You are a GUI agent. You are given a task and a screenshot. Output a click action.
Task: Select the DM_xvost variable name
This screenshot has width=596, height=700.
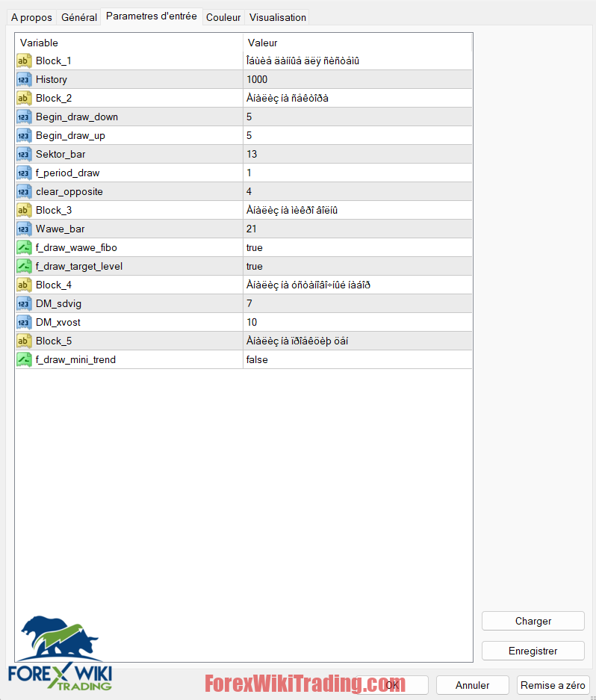click(x=58, y=322)
